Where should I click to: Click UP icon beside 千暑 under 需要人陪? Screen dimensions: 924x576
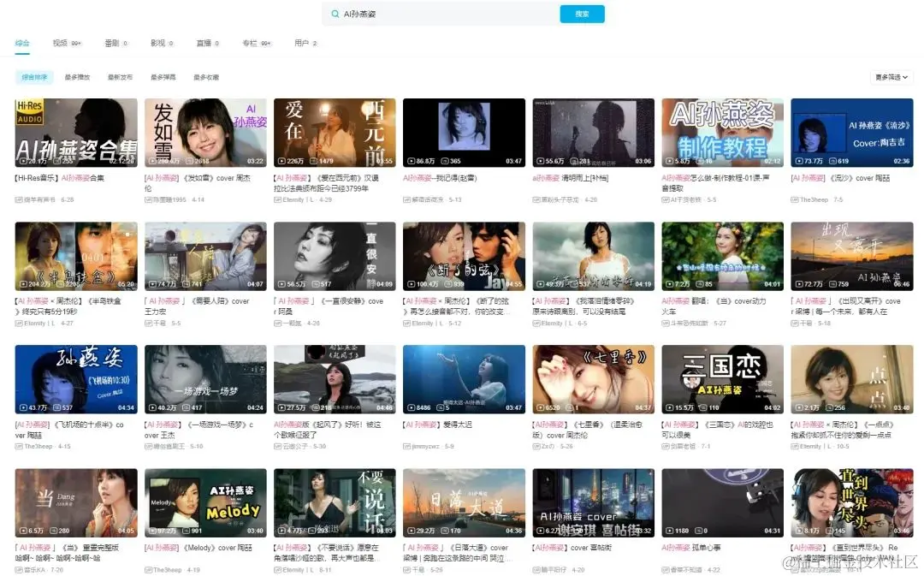point(149,323)
